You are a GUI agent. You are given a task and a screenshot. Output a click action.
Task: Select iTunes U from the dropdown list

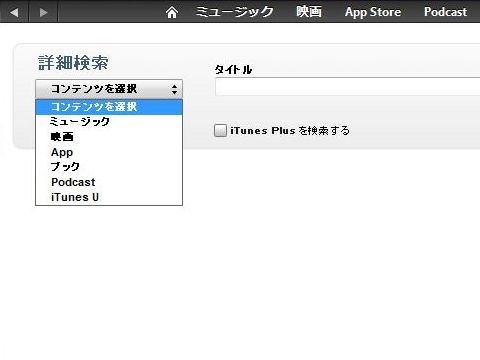point(109,197)
